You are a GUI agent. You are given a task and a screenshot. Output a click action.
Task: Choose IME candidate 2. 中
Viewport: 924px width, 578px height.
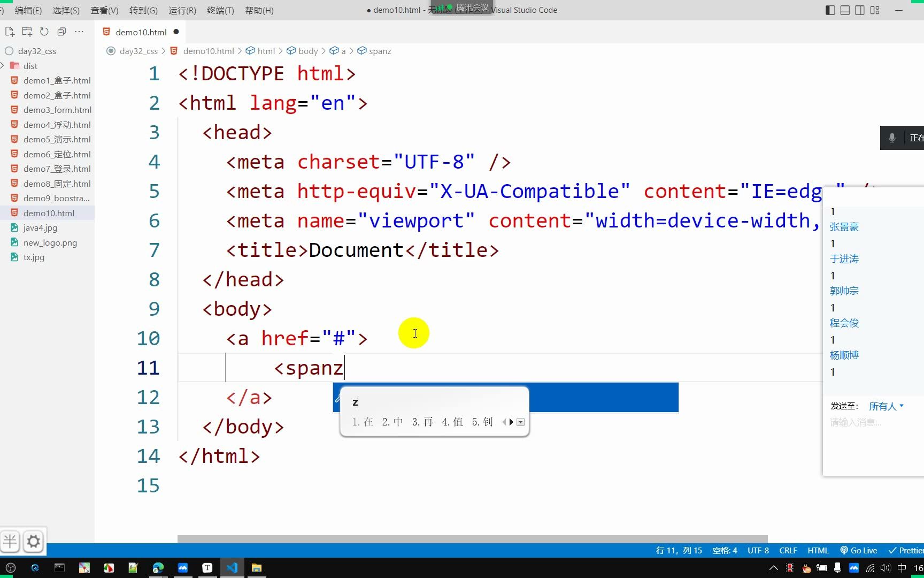click(x=392, y=422)
